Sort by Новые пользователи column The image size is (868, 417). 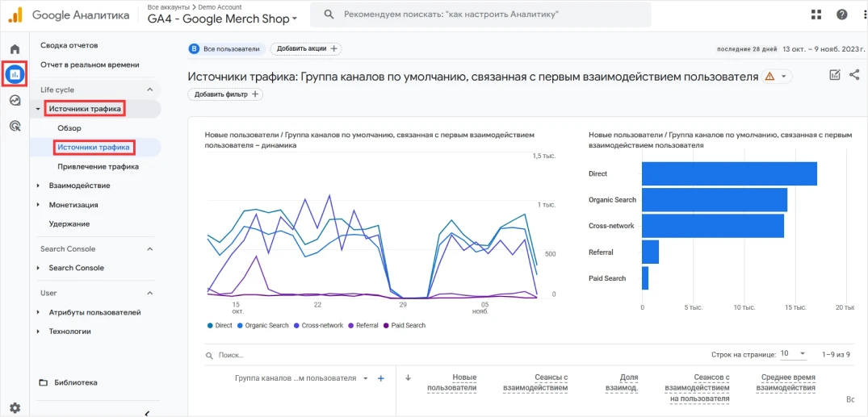point(451,382)
